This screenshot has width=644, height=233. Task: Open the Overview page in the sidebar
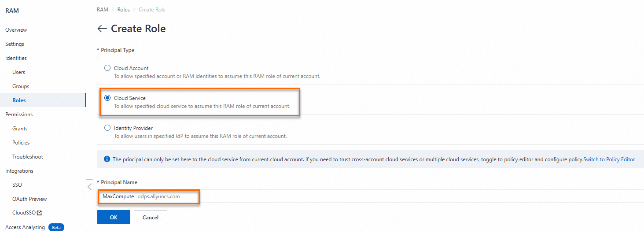click(x=16, y=30)
